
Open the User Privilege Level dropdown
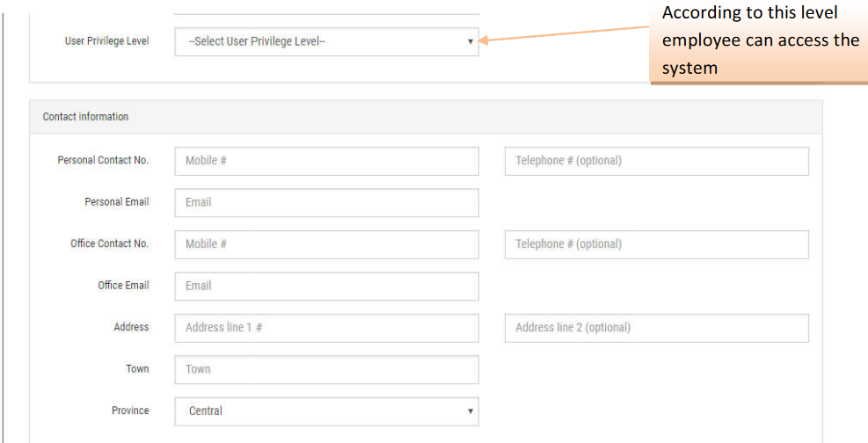326,41
